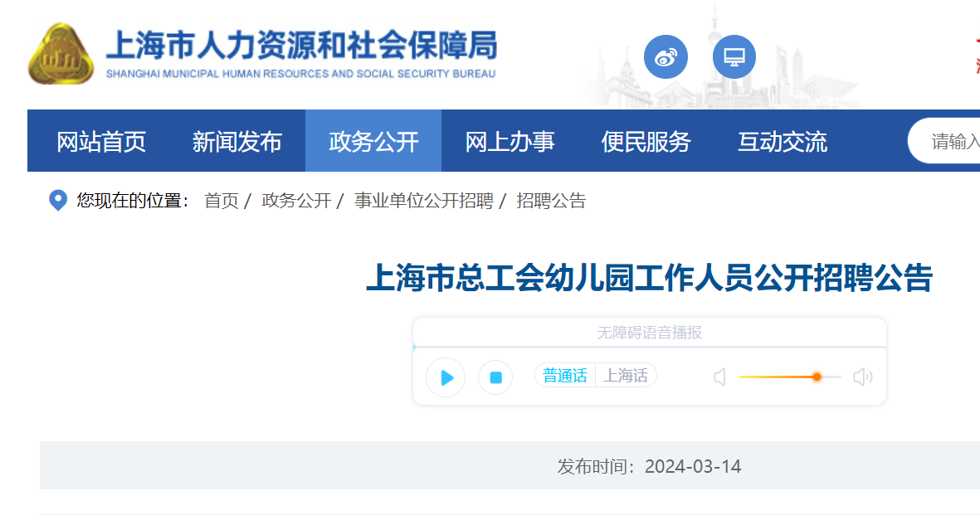980x530 pixels.
Task: Mute using the low volume speaker icon
Action: [720, 377]
